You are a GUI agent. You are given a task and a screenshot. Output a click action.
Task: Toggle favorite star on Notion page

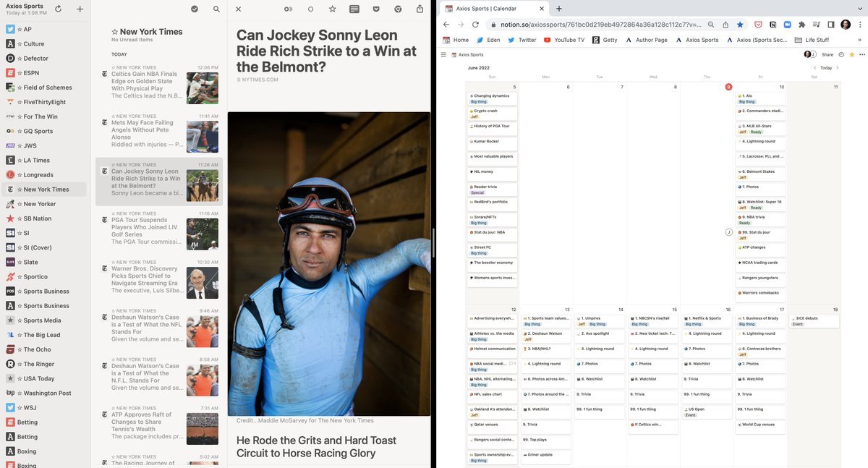coord(851,54)
